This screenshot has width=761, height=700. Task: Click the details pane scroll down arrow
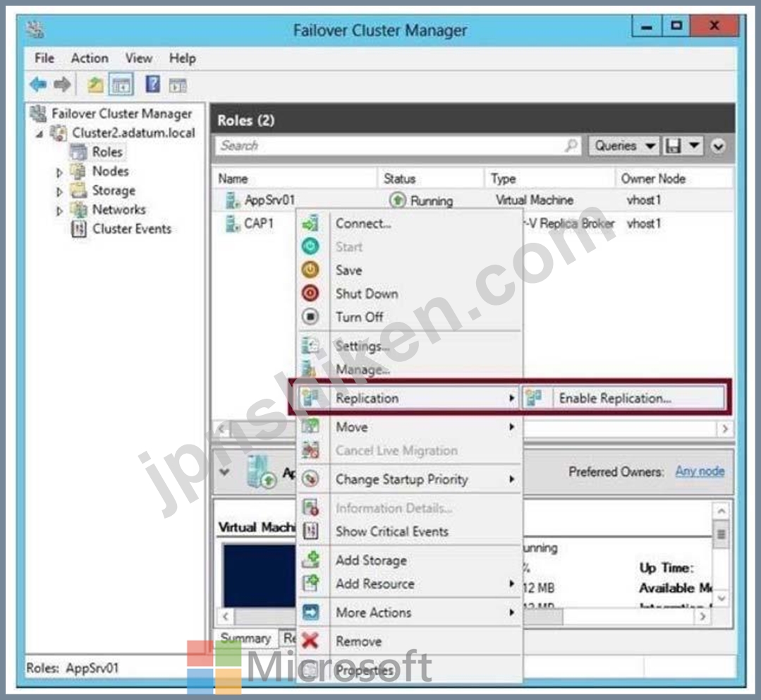(722, 598)
